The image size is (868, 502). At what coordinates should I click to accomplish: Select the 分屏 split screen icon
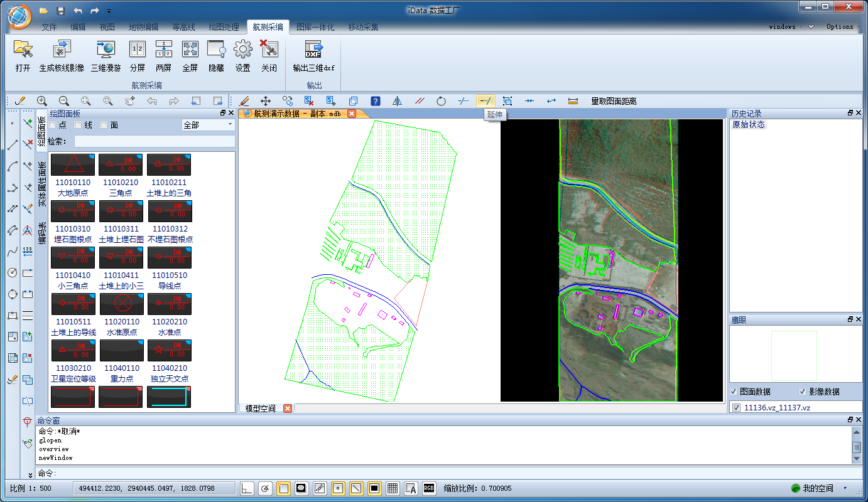137,50
